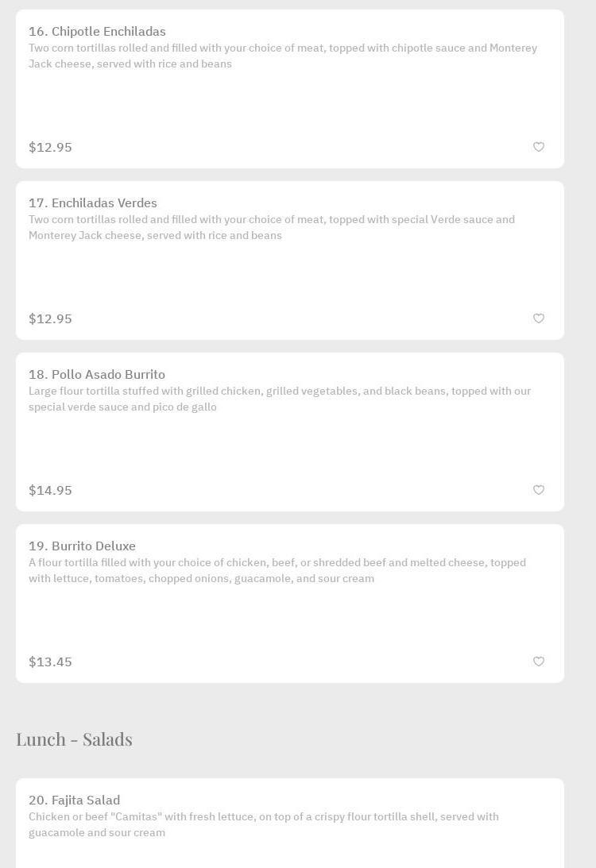Click the Lunch - Salads section heading
Image resolution: width=596 pixels, height=868 pixels.
pyautogui.click(x=74, y=739)
